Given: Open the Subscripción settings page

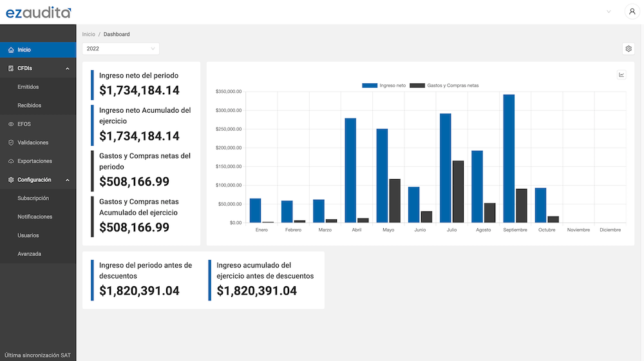Looking at the screenshot, I should click(33, 199).
